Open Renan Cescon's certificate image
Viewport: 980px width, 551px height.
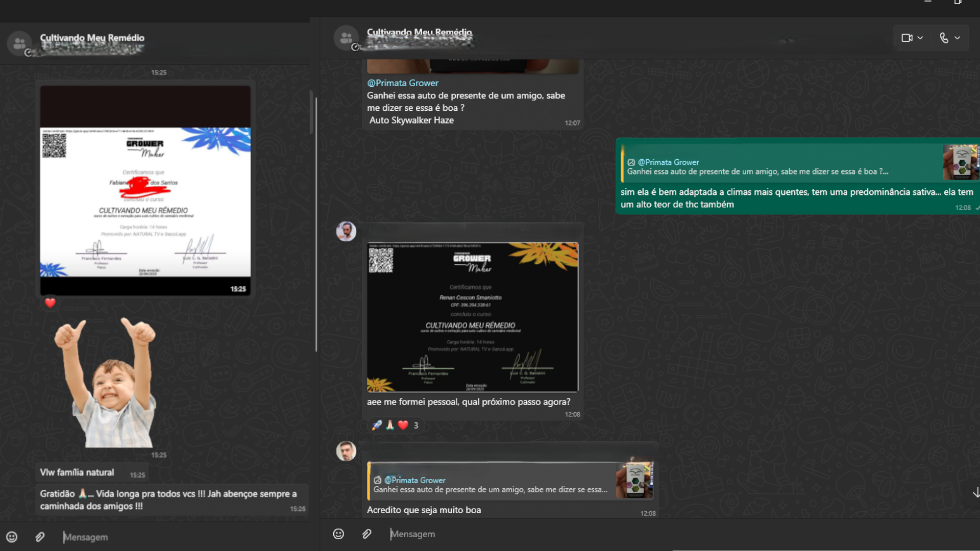pos(472,316)
